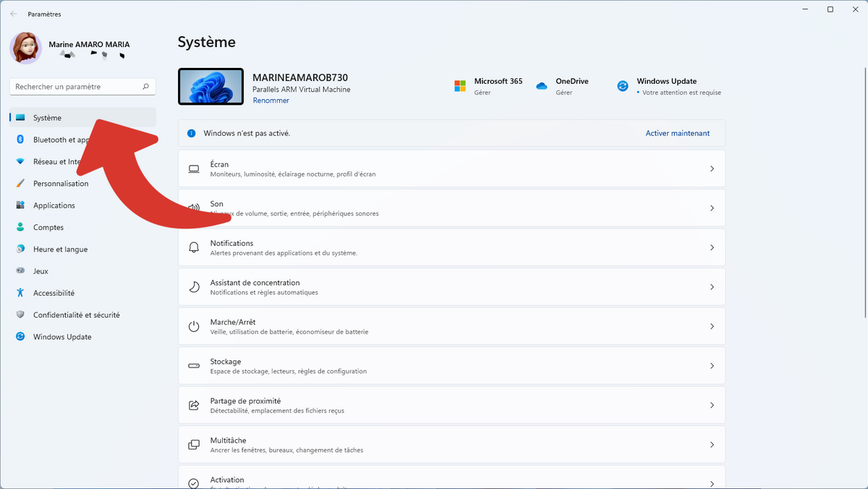Expand the Notifications row chevron
The width and height of the screenshot is (868, 489).
click(712, 247)
